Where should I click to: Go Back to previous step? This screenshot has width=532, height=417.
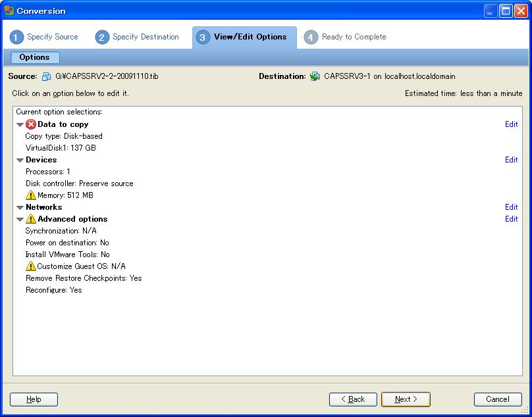(353, 399)
